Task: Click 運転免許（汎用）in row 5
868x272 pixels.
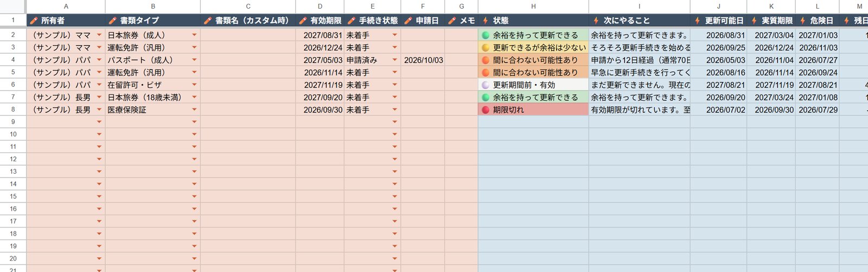Action: click(136, 72)
